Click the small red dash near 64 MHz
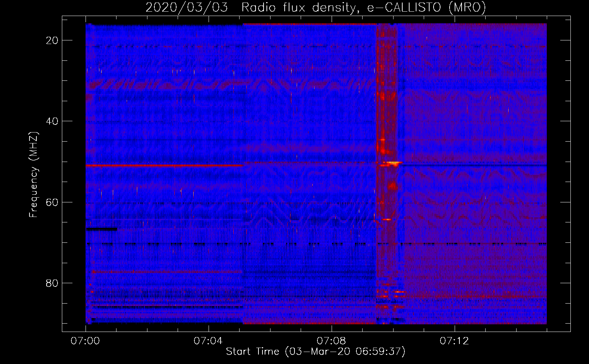The width and height of the screenshot is (589, 364). click(387, 219)
